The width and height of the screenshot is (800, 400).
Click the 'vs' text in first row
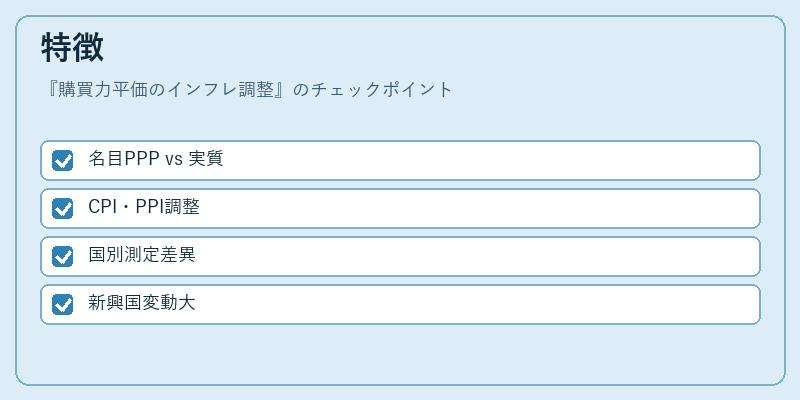[174, 160]
